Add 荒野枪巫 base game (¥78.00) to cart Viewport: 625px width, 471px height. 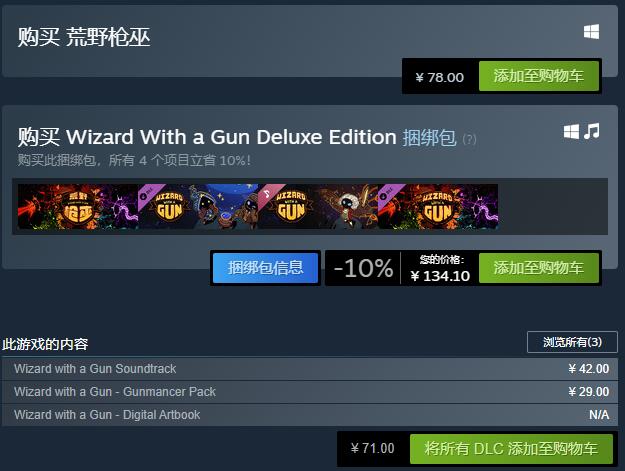[x=539, y=76]
